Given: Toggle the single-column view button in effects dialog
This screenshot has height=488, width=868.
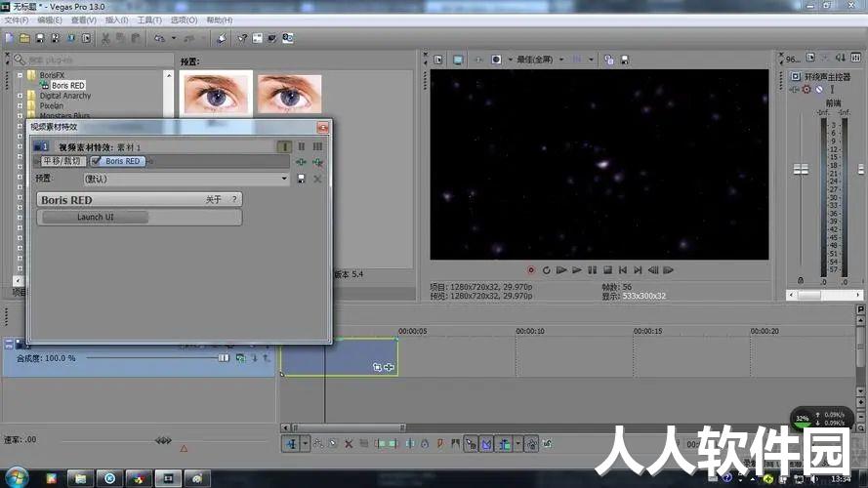Looking at the screenshot, I should pyautogui.click(x=284, y=146).
